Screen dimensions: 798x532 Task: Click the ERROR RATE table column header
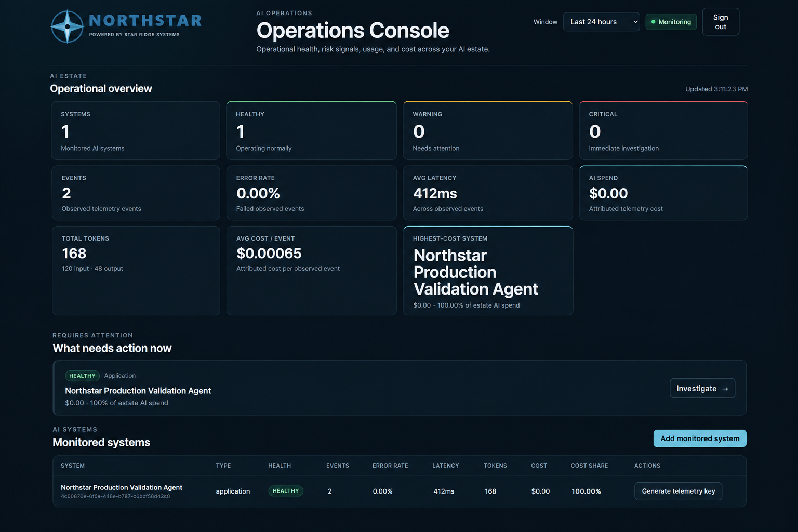pos(390,466)
